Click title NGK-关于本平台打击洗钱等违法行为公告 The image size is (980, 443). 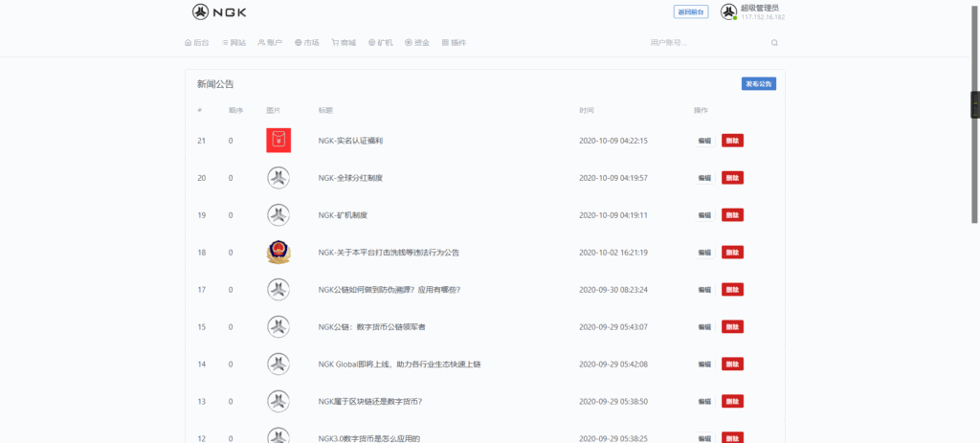click(x=389, y=253)
